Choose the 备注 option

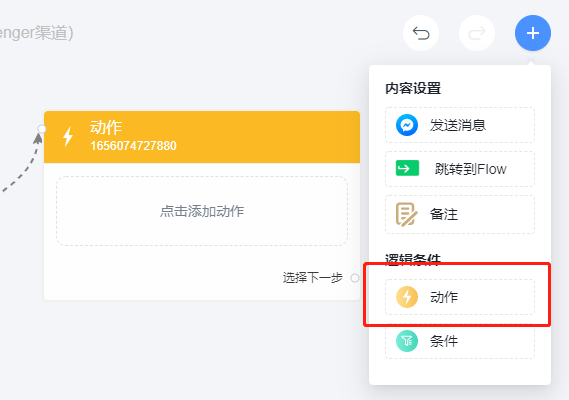coord(460,215)
